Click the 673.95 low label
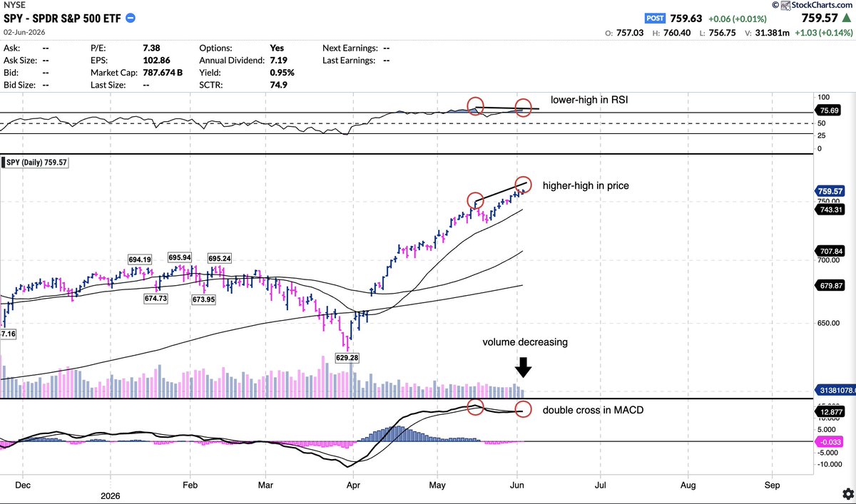Image resolution: width=856 pixels, height=504 pixels. (x=203, y=300)
